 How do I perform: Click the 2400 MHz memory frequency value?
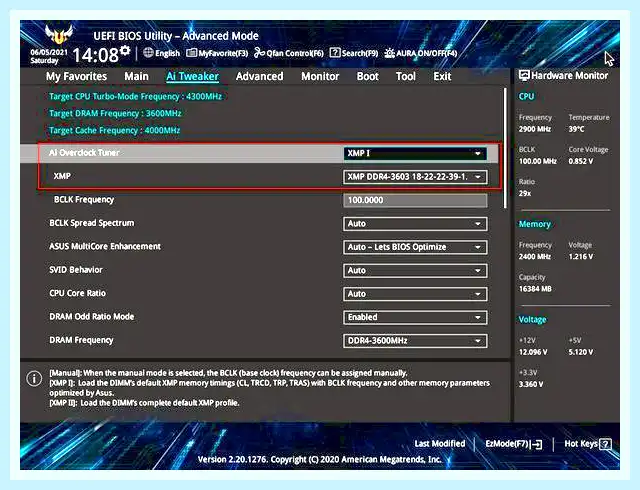click(x=535, y=256)
